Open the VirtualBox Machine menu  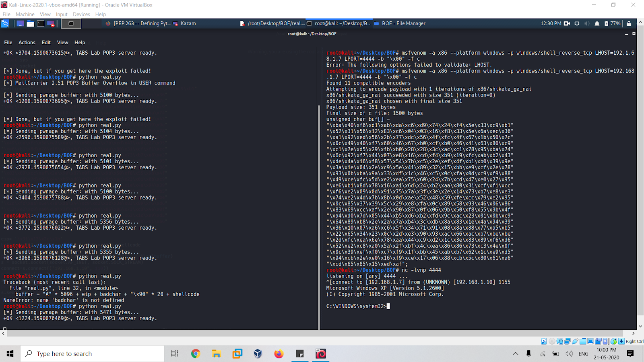tap(25, 14)
